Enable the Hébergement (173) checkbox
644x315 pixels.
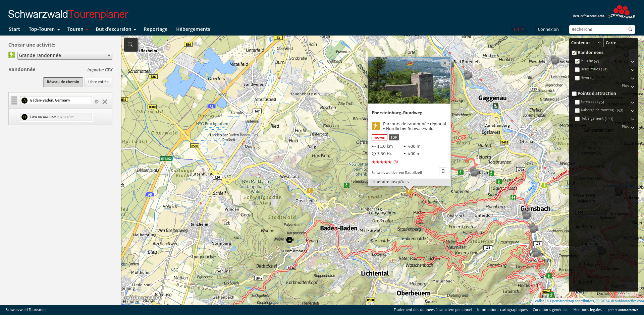point(577,119)
